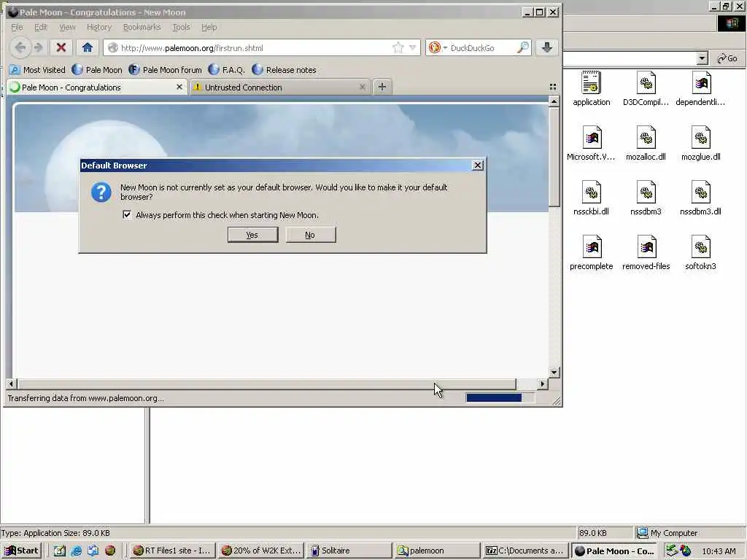Click the Explorer Go button
This screenshot has width=747, height=560.
pyautogui.click(x=727, y=58)
